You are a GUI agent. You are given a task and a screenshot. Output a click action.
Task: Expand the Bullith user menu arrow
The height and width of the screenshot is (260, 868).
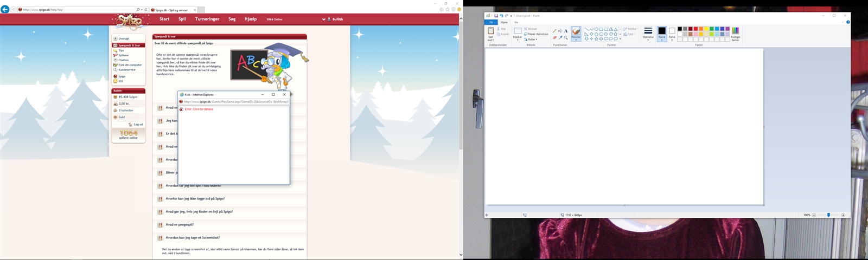click(324, 19)
